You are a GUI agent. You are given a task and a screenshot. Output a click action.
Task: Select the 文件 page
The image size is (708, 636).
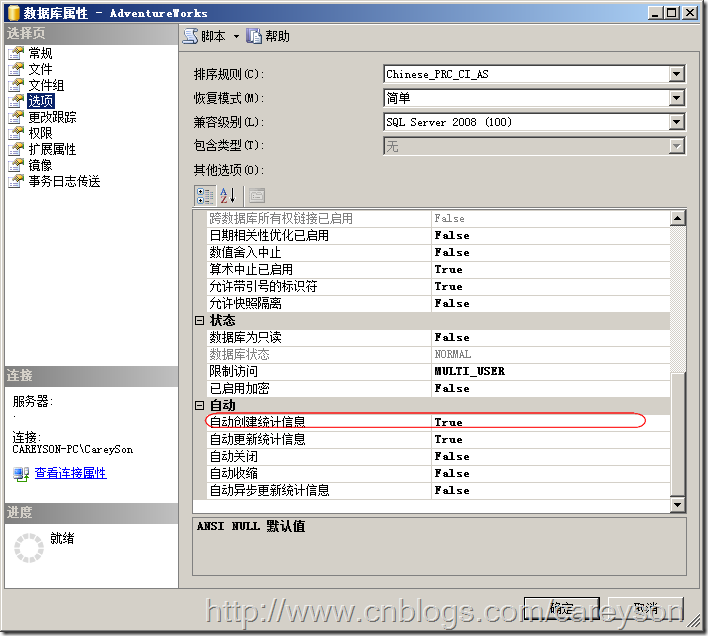pyautogui.click(x=40, y=69)
